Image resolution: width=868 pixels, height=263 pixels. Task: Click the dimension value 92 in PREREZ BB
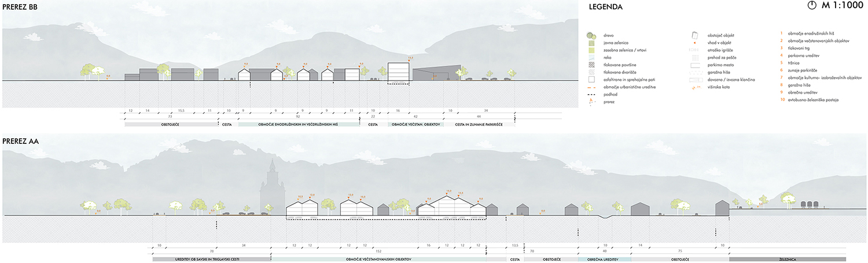click(x=297, y=116)
